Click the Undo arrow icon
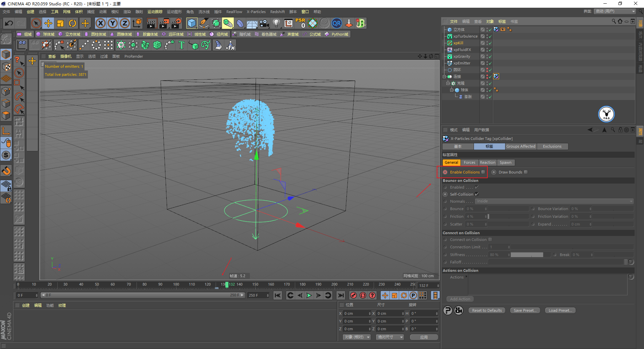The width and height of the screenshot is (644, 349). click(9, 23)
